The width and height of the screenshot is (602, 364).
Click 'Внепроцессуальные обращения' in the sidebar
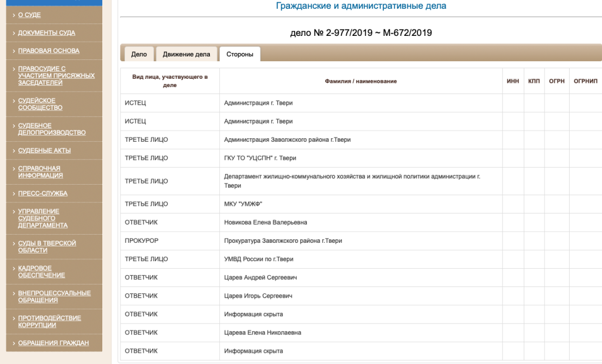(54, 296)
